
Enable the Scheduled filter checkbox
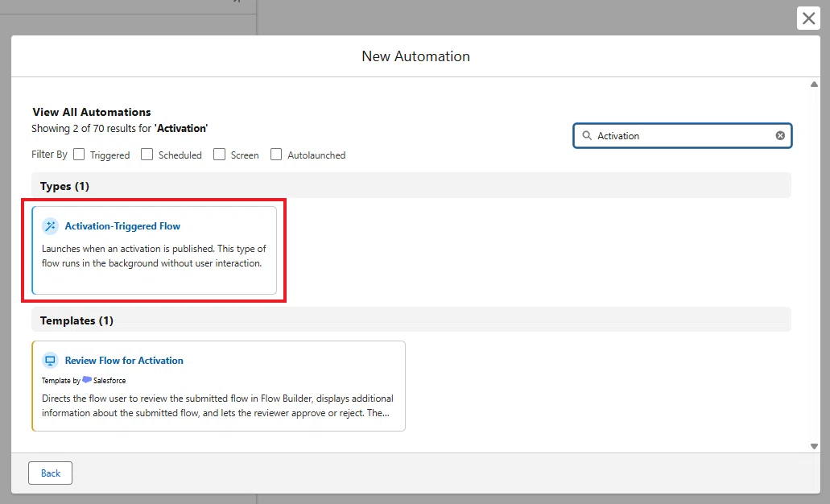(x=147, y=154)
